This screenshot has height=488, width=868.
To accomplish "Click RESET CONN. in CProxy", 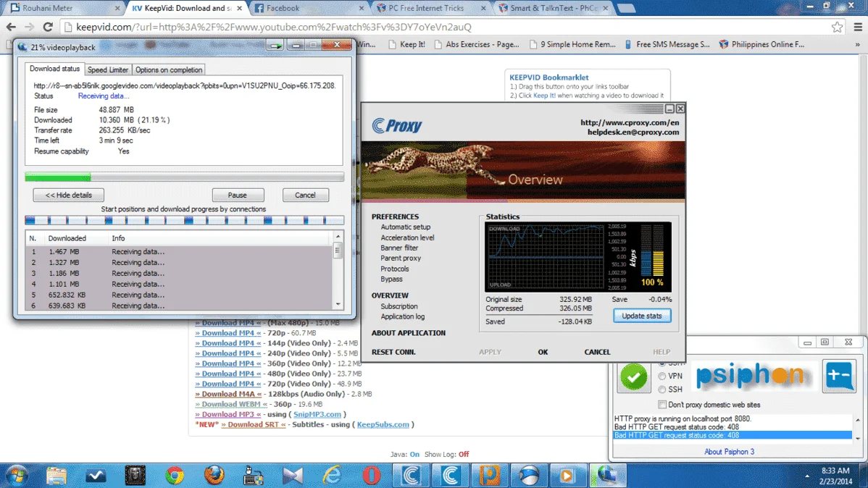I will pos(393,352).
